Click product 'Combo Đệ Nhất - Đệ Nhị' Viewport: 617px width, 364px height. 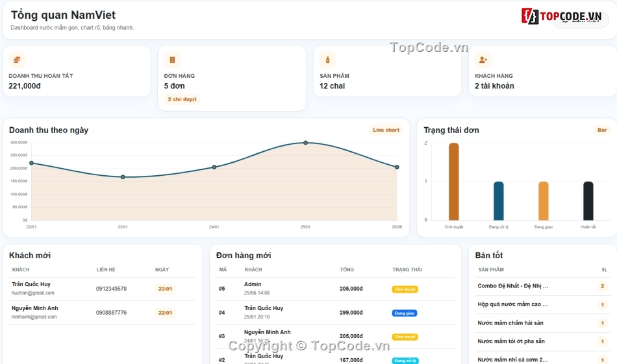click(512, 285)
